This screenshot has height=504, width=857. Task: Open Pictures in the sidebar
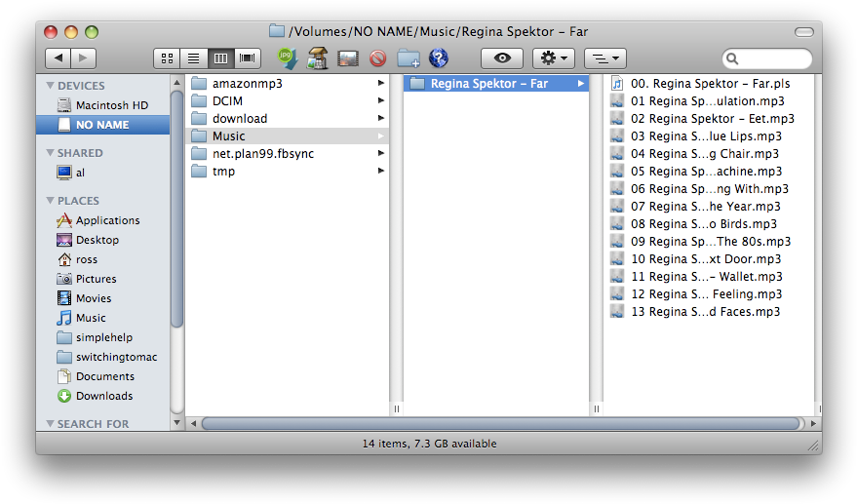[102, 279]
